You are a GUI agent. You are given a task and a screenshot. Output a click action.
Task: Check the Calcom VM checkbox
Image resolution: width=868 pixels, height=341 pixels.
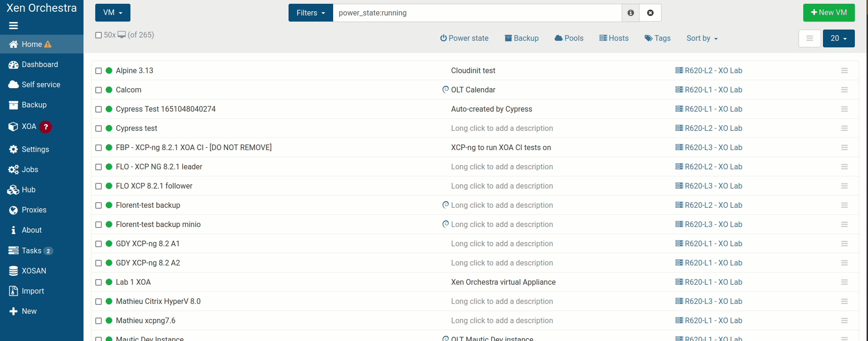[99, 90]
